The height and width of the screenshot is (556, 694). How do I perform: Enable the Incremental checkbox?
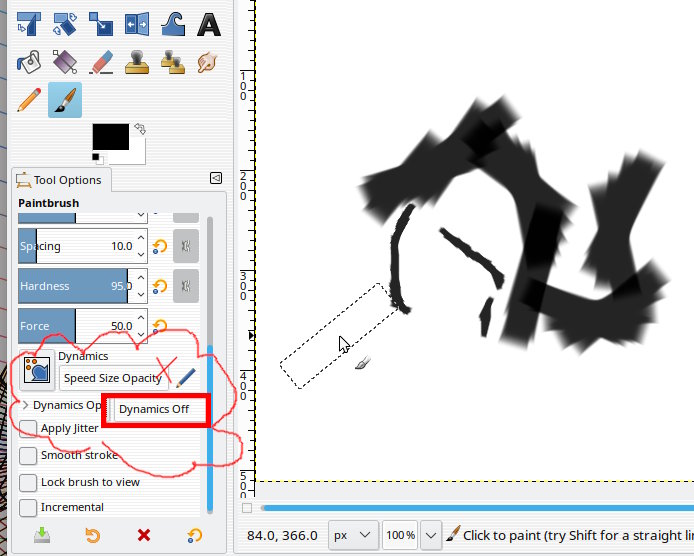coord(28,507)
